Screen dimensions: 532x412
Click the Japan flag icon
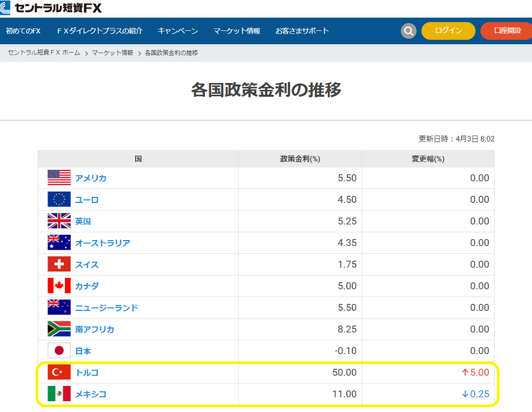point(59,351)
